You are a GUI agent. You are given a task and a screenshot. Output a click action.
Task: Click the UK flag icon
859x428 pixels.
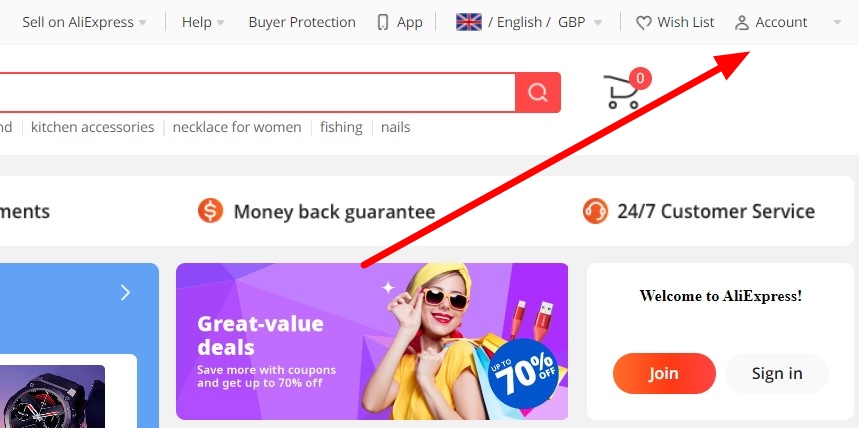click(469, 22)
